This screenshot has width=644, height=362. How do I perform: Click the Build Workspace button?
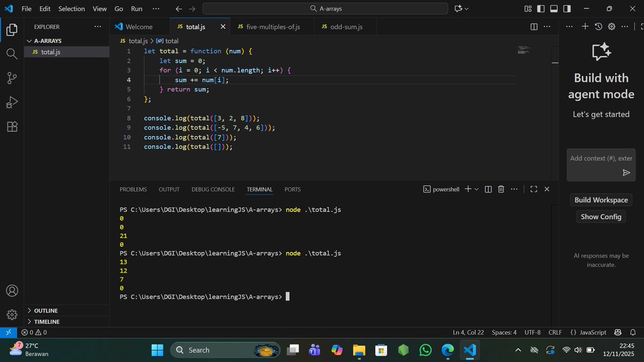point(601,200)
